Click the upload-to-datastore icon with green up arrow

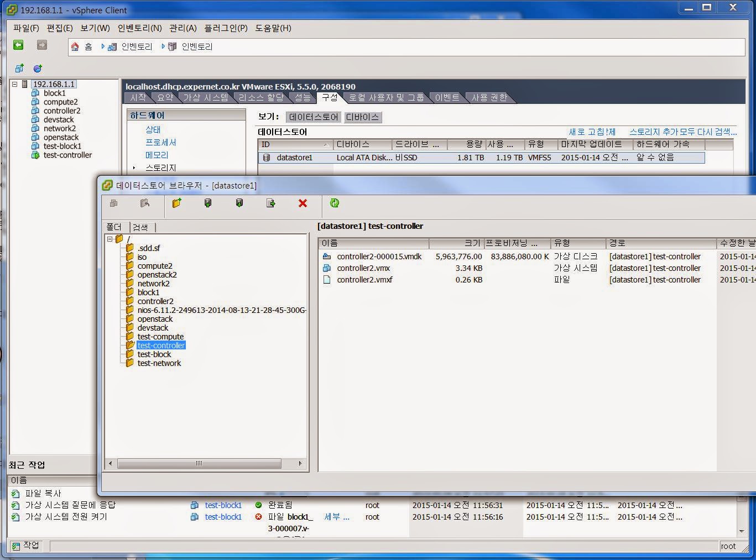click(208, 203)
